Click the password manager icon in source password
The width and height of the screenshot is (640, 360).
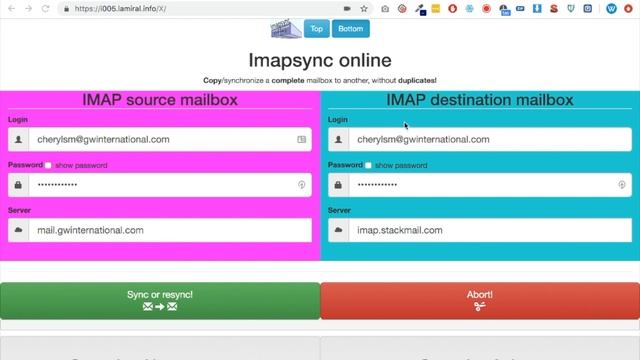(x=301, y=185)
